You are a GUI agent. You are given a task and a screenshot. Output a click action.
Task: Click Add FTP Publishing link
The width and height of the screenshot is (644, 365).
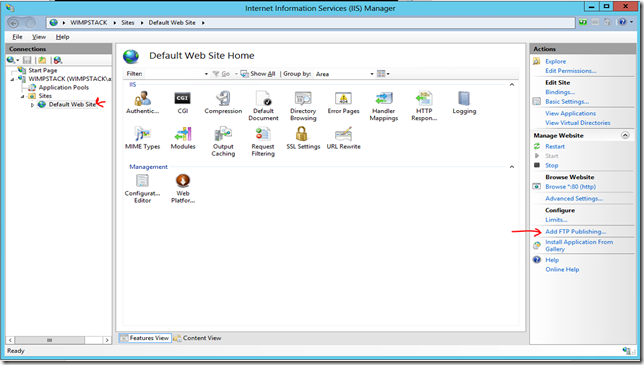point(575,232)
